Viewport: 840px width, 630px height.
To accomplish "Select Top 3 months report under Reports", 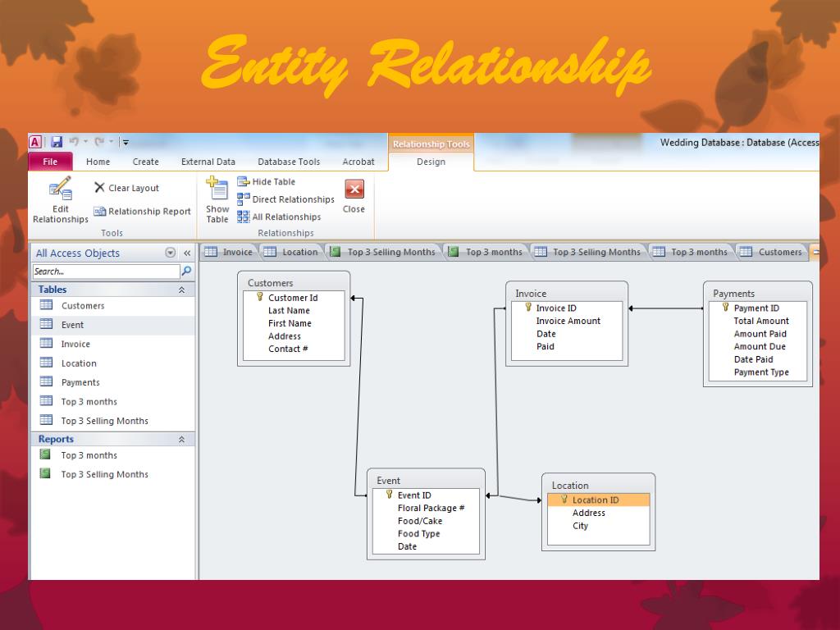I will pyautogui.click(x=112, y=455).
